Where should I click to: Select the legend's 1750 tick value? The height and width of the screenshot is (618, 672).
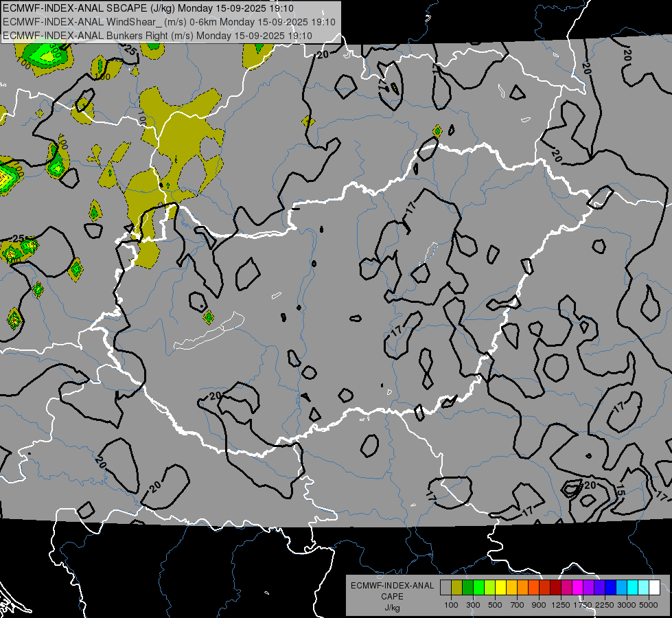583,605
